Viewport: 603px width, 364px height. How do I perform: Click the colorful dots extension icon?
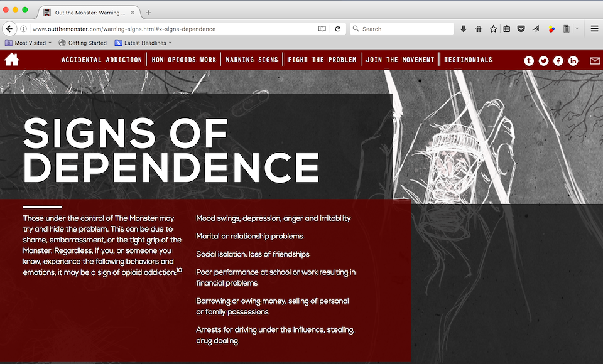552,29
